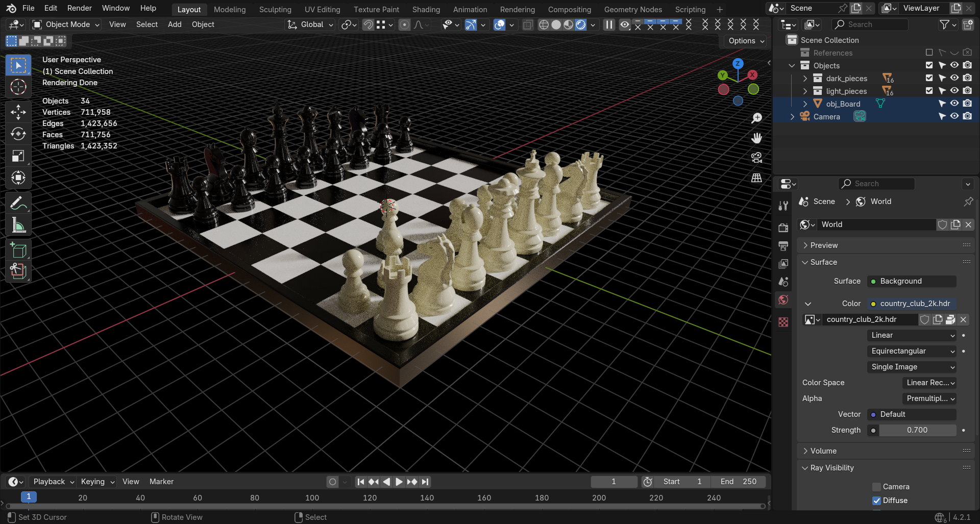
Task: Activate the Select Box tool
Action: pyautogui.click(x=18, y=65)
